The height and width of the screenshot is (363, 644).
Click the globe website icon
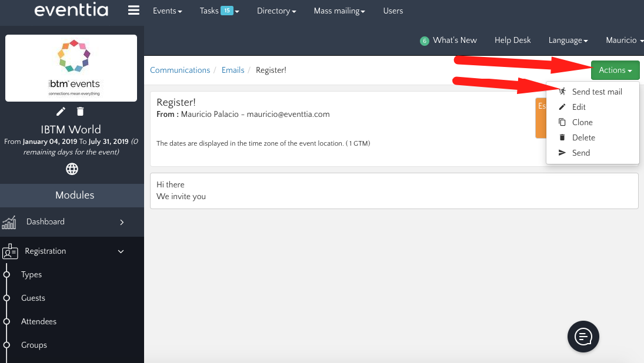(x=72, y=169)
